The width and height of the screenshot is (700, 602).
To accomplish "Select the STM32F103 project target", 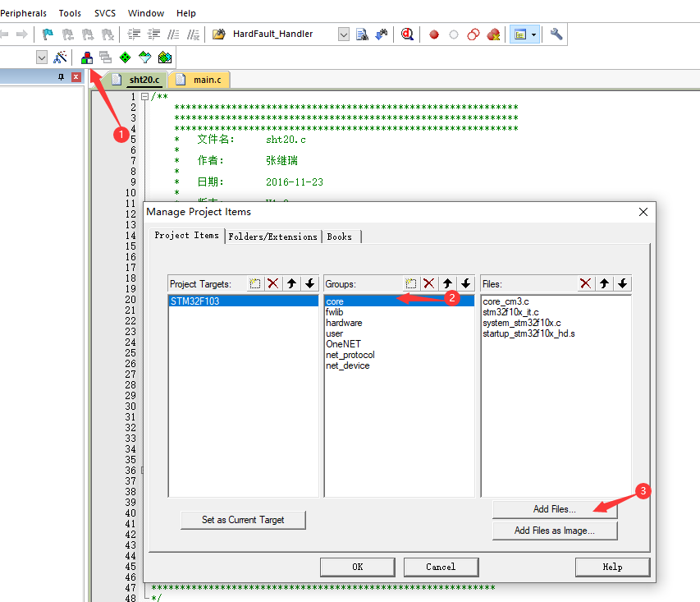I will click(243, 301).
